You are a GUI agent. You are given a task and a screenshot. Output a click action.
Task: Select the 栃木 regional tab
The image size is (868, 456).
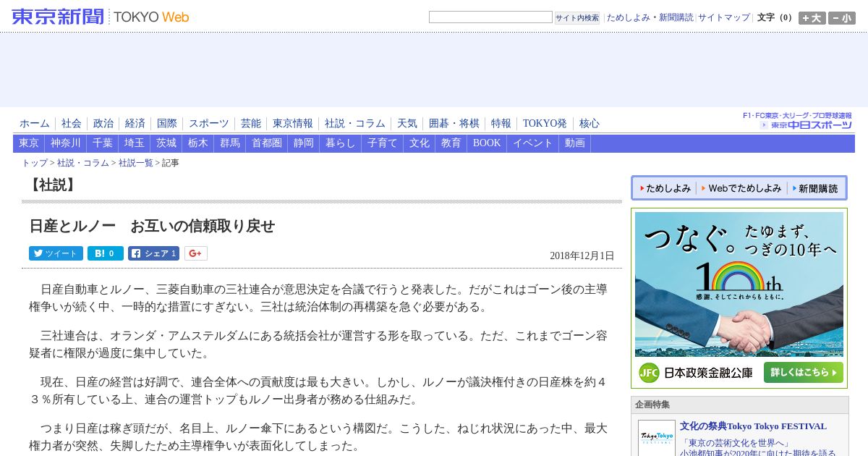click(x=198, y=143)
